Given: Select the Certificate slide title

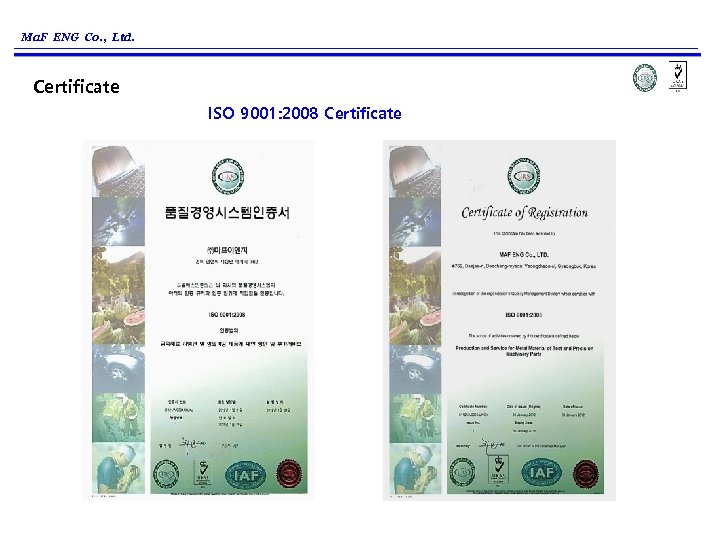Looking at the screenshot, I should pos(76,87).
